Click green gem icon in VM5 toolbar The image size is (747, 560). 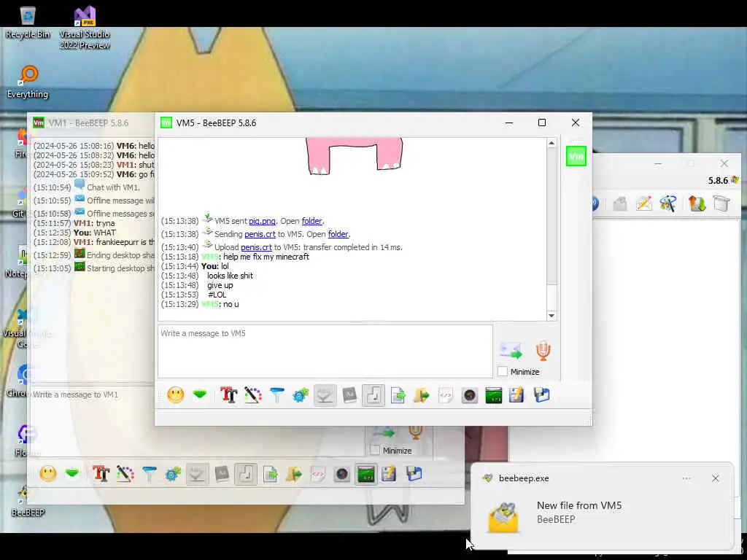(200, 394)
